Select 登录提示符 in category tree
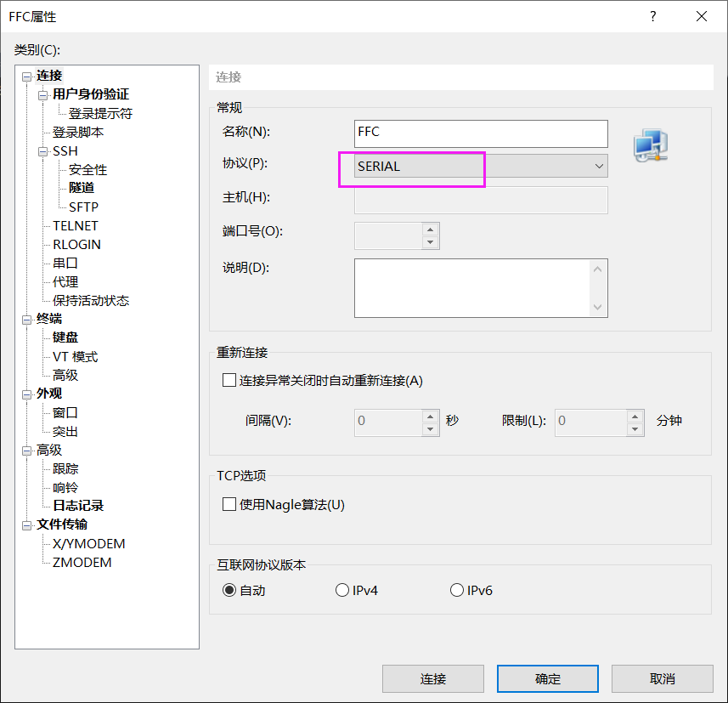 100,113
